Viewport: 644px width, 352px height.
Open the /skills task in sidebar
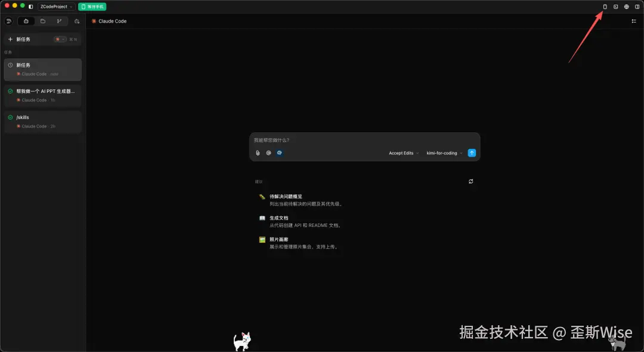43,122
